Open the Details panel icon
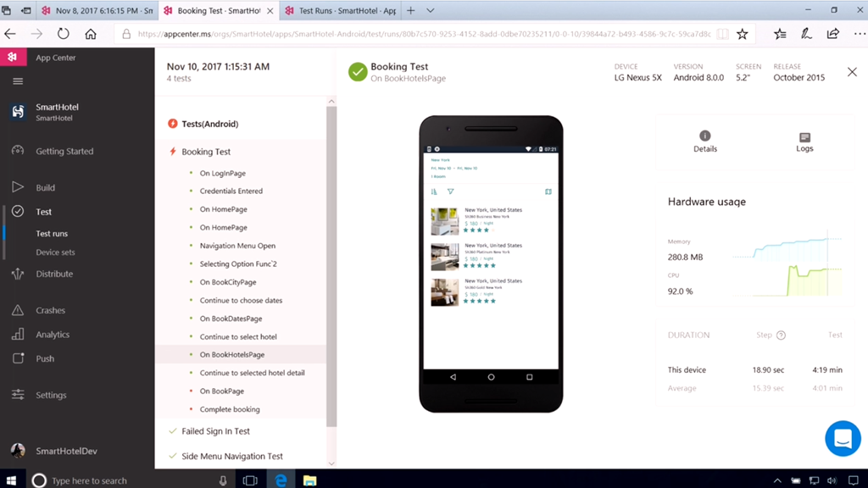This screenshot has height=488, width=868. pyautogui.click(x=704, y=136)
